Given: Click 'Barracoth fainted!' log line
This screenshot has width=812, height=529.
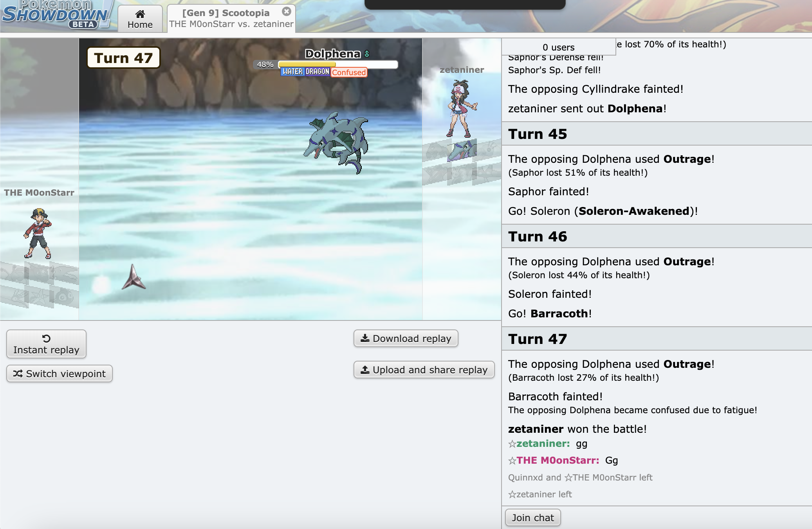Looking at the screenshot, I should (555, 396).
